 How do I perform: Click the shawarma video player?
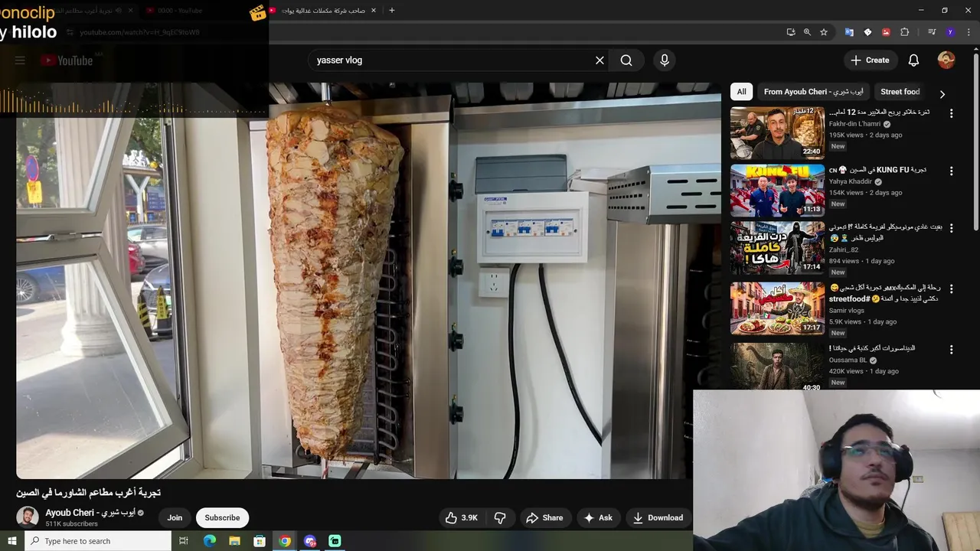[368, 280]
